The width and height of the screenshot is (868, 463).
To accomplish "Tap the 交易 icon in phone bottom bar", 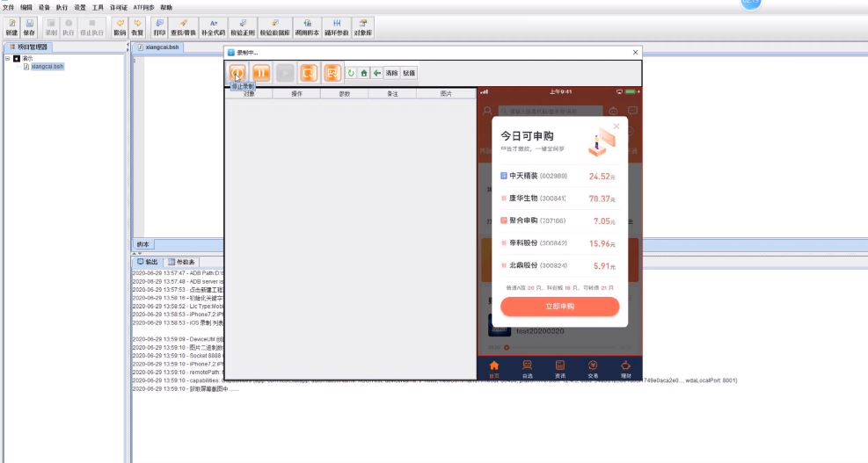I will point(593,369).
